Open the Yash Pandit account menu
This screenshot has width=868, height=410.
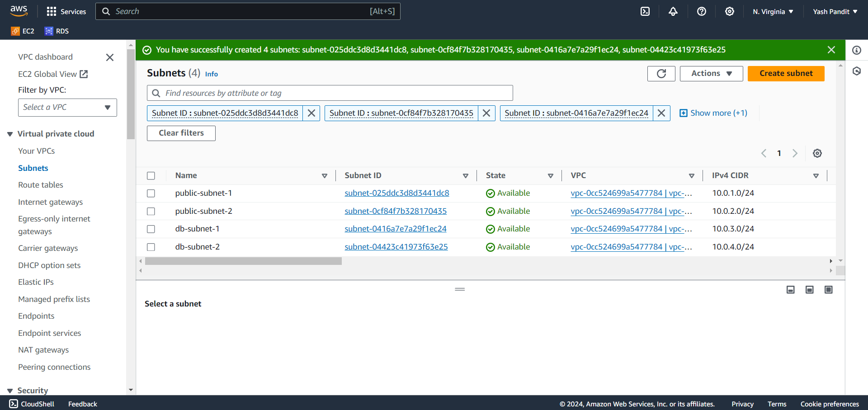point(835,12)
